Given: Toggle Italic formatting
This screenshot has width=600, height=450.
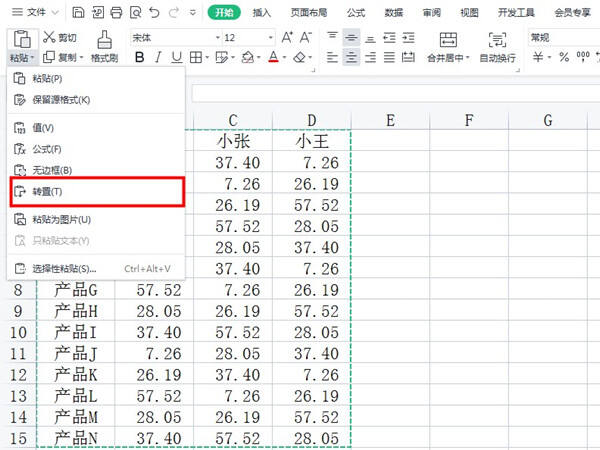Looking at the screenshot, I should click(158, 58).
